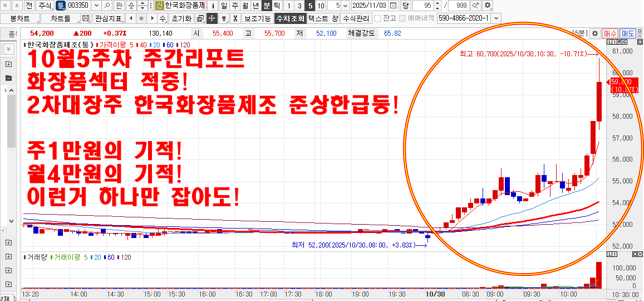Switch chart to daily (일) period
Image resolution: width=644 pixels, height=301 pixels.
pyautogui.click(x=224, y=6)
